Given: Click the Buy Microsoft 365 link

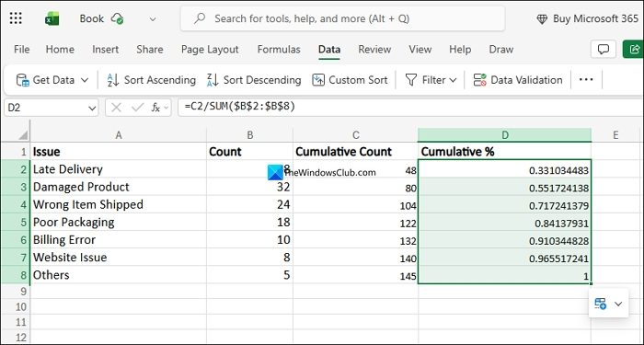Looking at the screenshot, I should 588,18.
